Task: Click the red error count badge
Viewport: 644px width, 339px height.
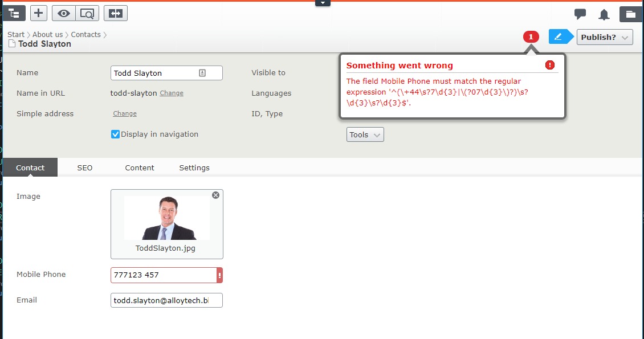Action: click(x=531, y=37)
